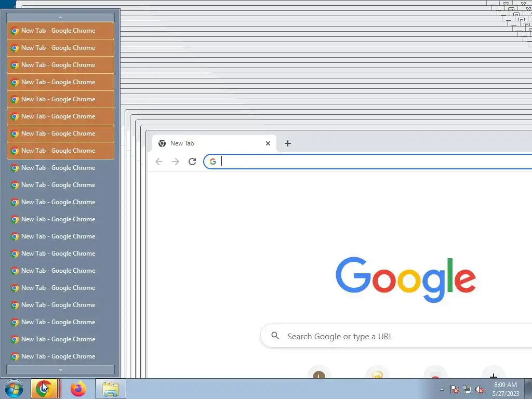Click the Chrome forward arrow button
This screenshot has width=532, height=399.
(x=176, y=162)
